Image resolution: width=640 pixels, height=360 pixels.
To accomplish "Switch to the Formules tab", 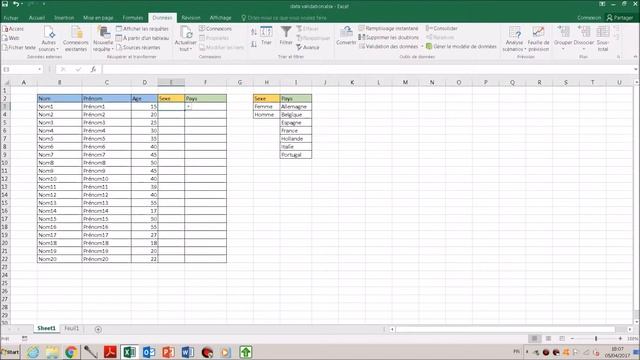I will pos(133,18).
